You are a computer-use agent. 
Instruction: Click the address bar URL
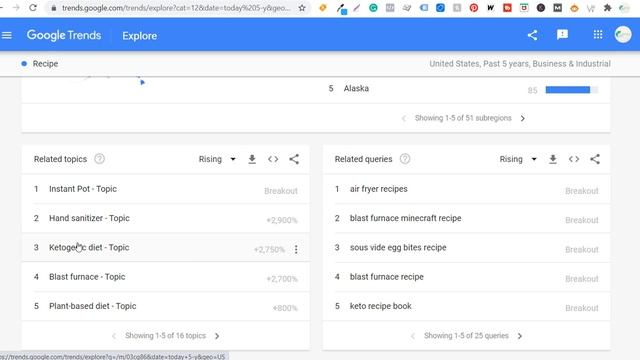176,8
